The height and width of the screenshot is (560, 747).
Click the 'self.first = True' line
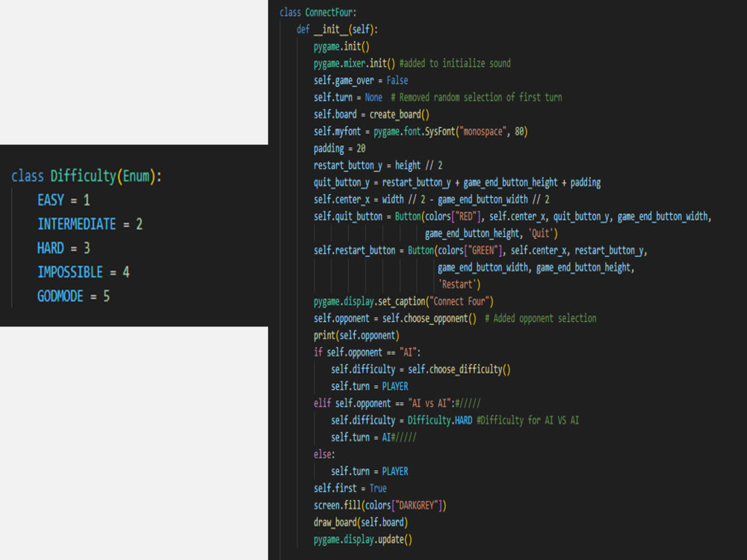pos(350,488)
